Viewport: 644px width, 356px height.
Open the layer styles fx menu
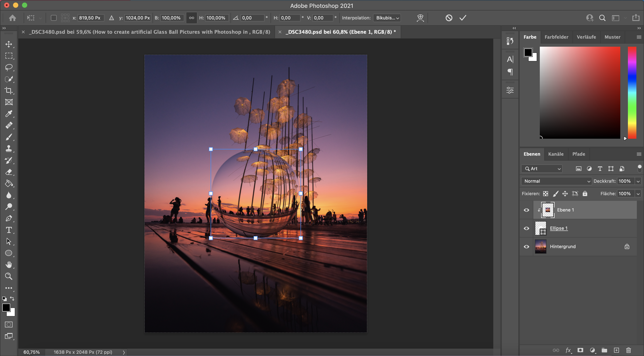click(568, 350)
